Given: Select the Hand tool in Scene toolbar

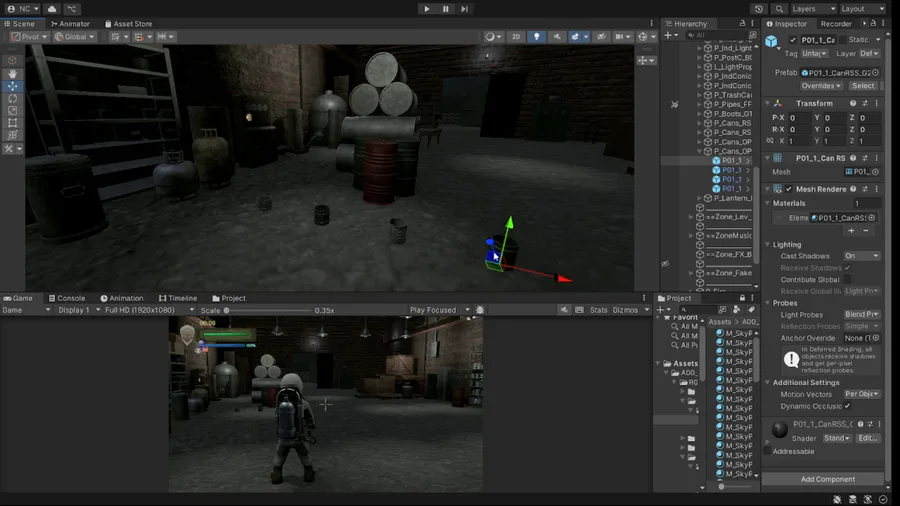Looking at the screenshot, I should pyautogui.click(x=12, y=73).
